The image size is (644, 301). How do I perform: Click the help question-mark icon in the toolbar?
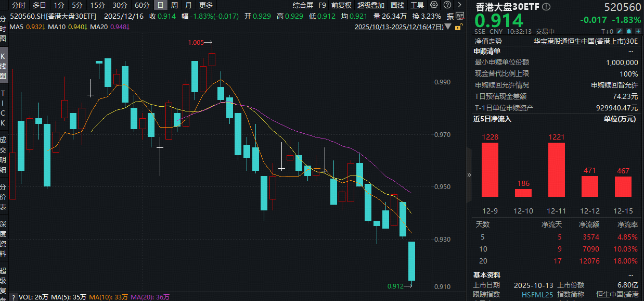click(447, 5)
